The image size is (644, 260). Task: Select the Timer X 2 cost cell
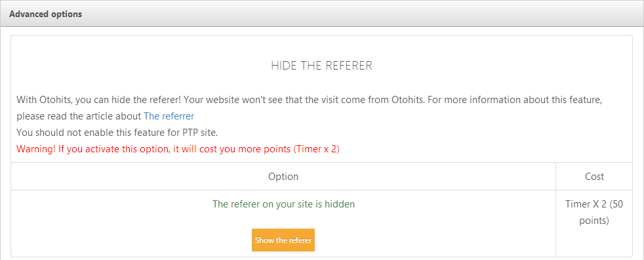pyautogui.click(x=594, y=212)
